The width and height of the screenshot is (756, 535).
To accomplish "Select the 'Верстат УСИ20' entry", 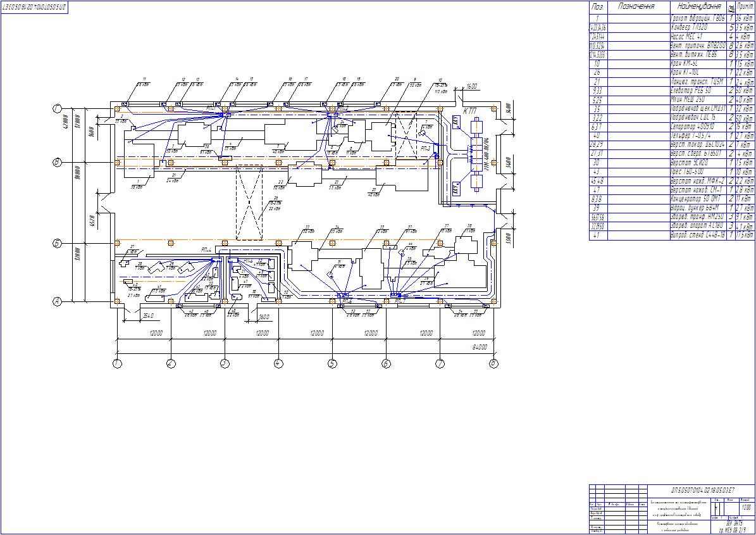I will 690,163.
